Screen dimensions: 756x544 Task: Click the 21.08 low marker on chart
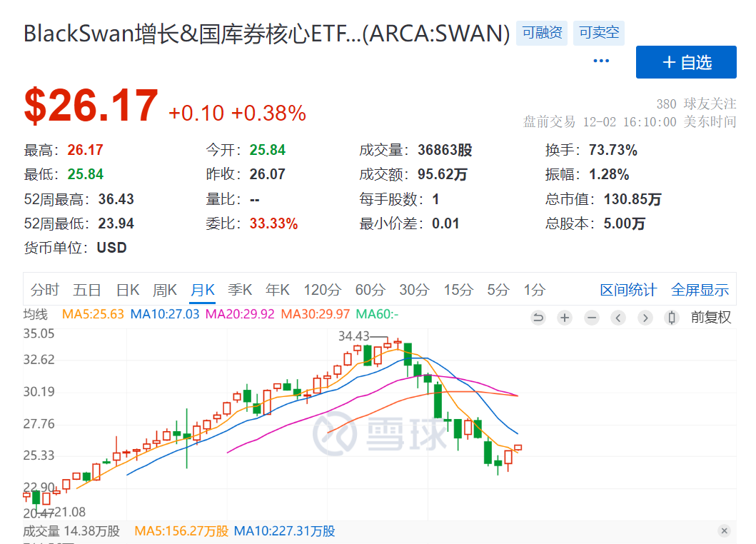(x=70, y=512)
